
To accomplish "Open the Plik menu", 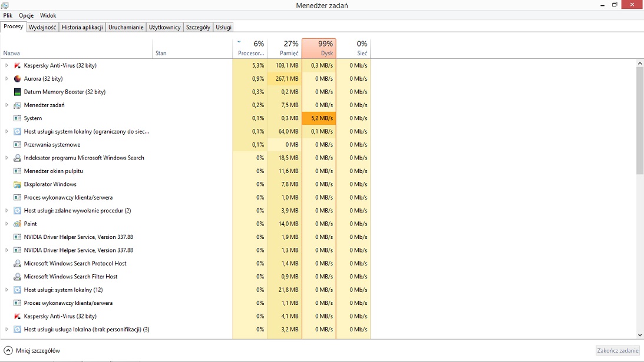I will 8,15.
